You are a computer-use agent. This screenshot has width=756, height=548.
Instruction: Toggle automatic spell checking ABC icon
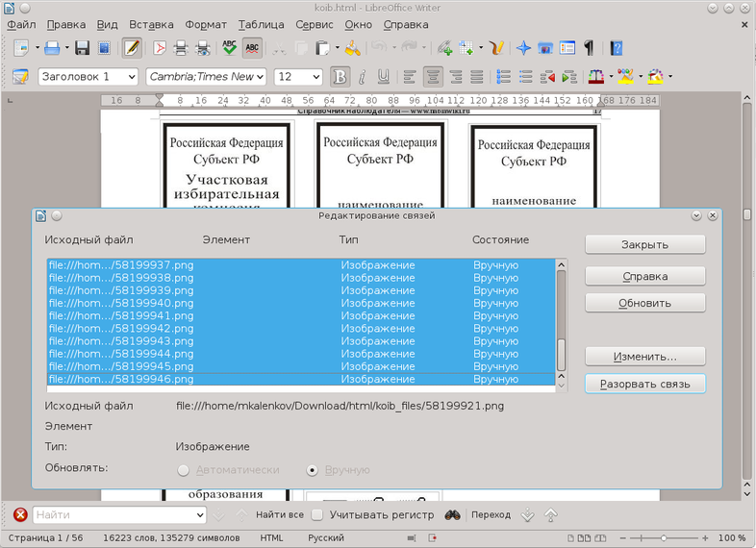coord(252,48)
